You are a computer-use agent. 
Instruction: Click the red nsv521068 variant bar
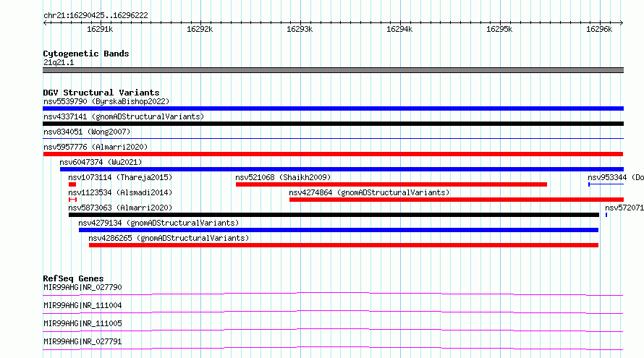pyautogui.click(x=391, y=184)
